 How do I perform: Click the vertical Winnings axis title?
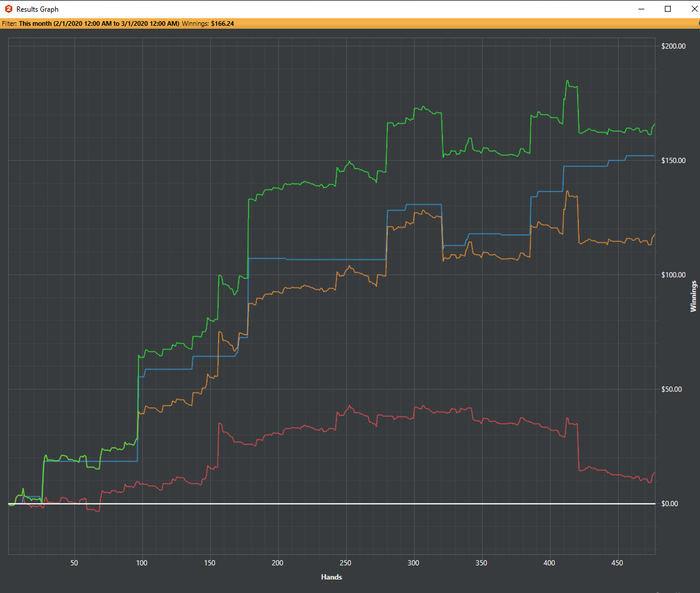point(693,296)
